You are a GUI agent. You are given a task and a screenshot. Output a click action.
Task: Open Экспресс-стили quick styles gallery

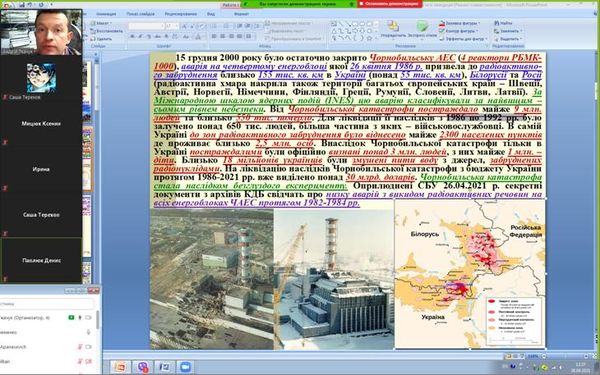click(x=422, y=29)
